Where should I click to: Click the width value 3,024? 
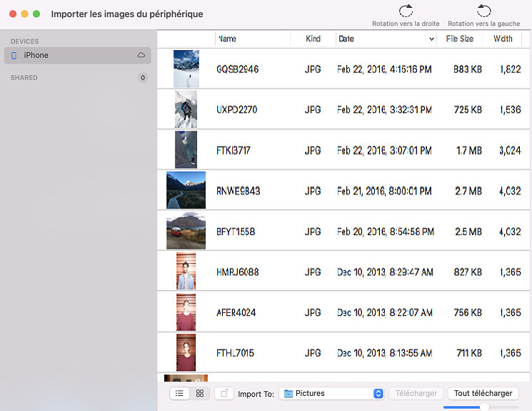click(x=510, y=151)
